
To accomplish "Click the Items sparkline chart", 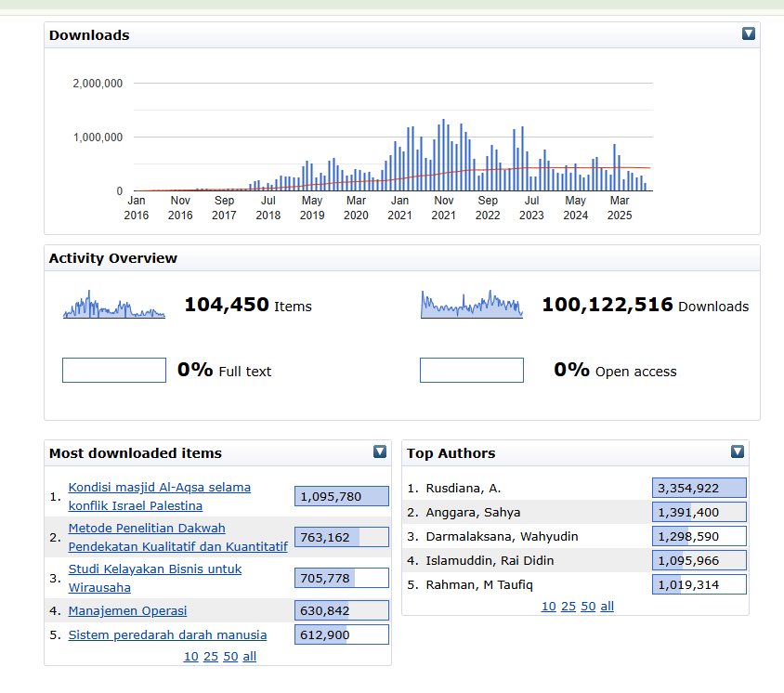I will pyautogui.click(x=113, y=305).
